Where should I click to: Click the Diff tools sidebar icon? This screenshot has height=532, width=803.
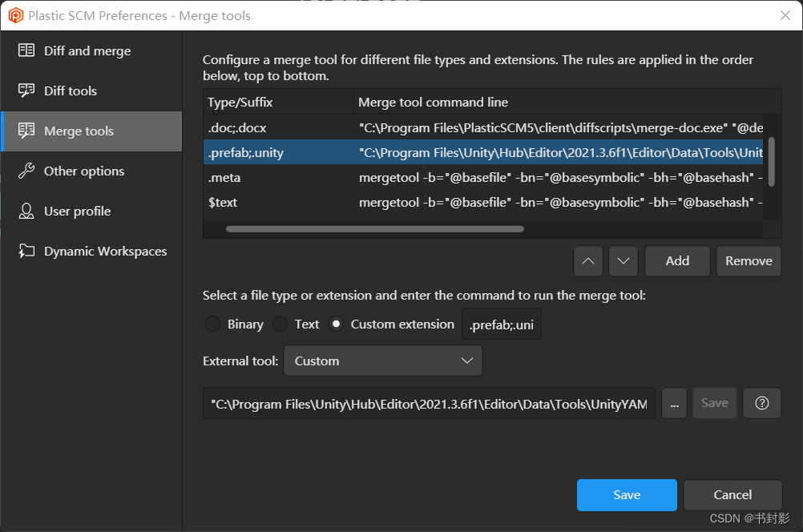pyautogui.click(x=26, y=91)
